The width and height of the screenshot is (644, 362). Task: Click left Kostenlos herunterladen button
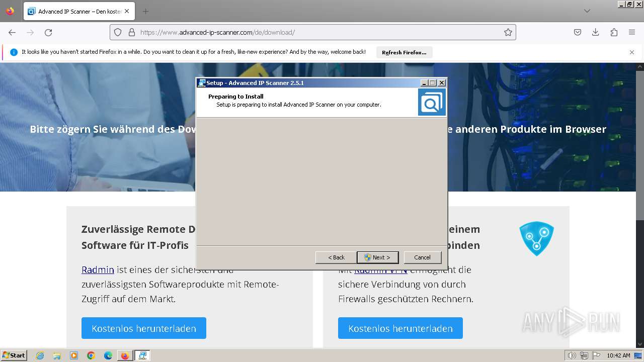pyautogui.click(x=144, y=328)
